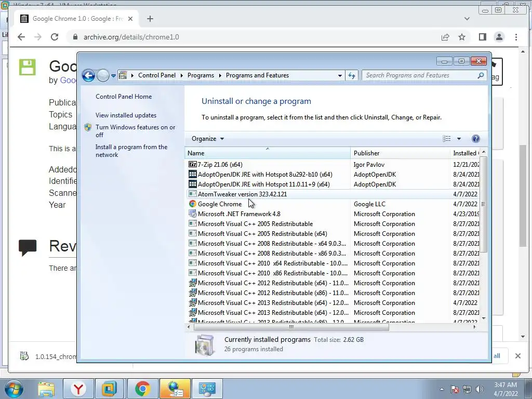Screen dimensions: 532x399
Task: Click the Chrome profile avatar icon
Action: point(499,37)
